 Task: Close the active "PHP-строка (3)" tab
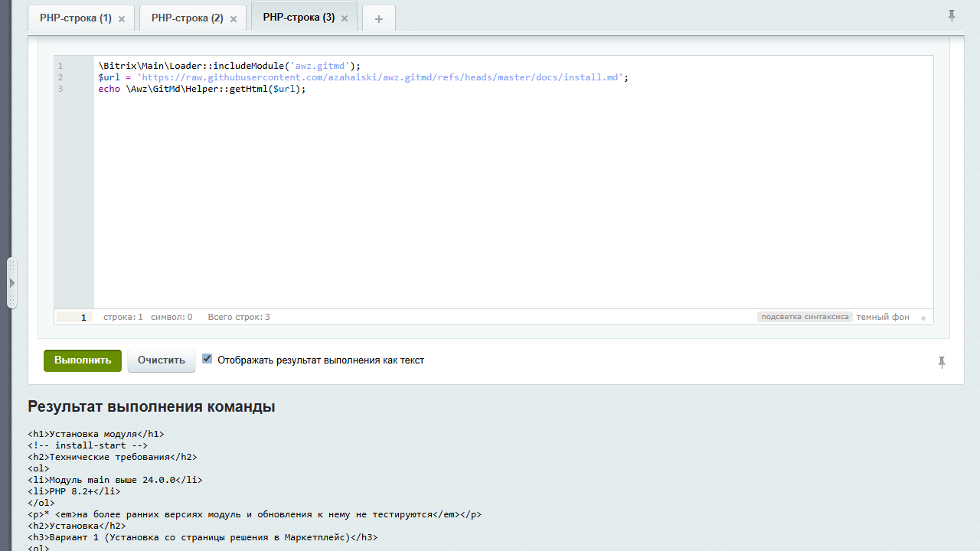345,18
